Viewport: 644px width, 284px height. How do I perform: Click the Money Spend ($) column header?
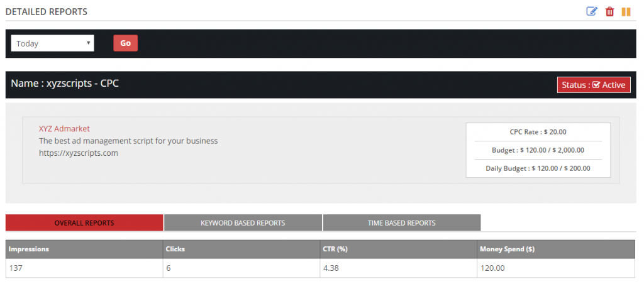coord(556,249)
